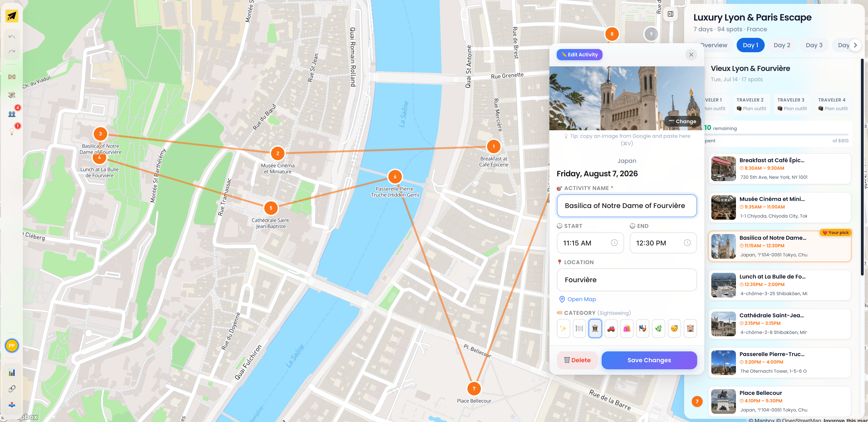Delete this activity
868x422 pixels.
[577, 360]
